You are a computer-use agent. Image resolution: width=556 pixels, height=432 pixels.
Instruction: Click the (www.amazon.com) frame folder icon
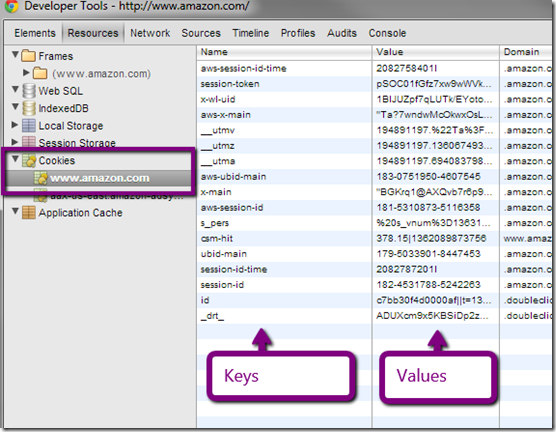click(40, 73)
